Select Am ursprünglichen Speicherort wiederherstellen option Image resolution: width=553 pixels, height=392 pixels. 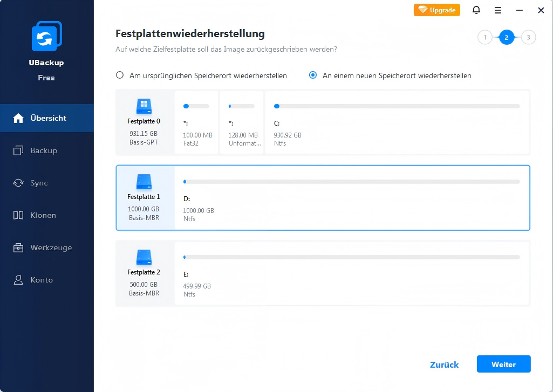[x=120, y=75]
